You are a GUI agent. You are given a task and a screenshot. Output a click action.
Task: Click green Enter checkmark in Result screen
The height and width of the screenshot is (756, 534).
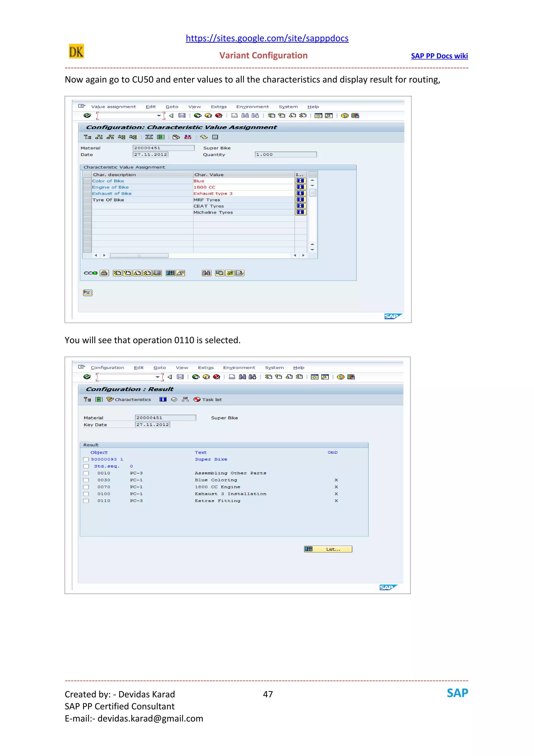(x=87, y=377)
